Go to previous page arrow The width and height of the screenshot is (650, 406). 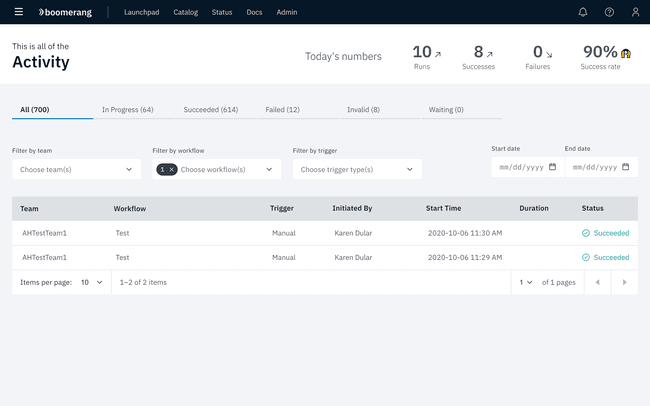597,282
